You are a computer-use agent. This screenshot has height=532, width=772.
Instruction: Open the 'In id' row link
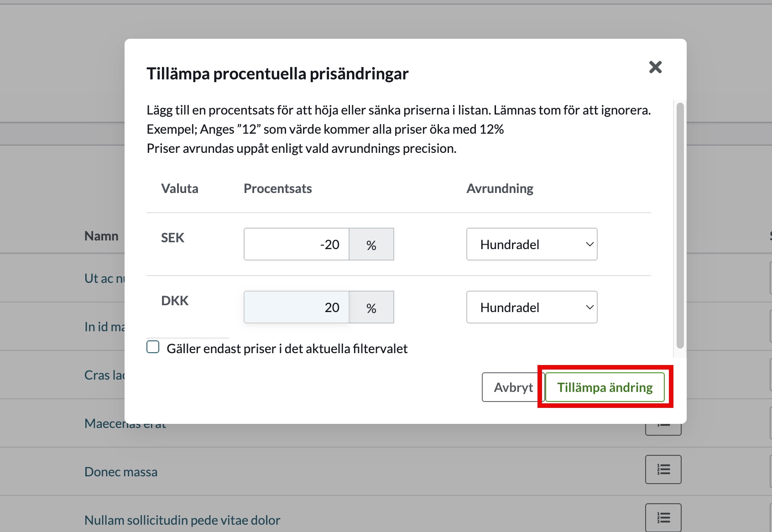click(x=104, y=327)
